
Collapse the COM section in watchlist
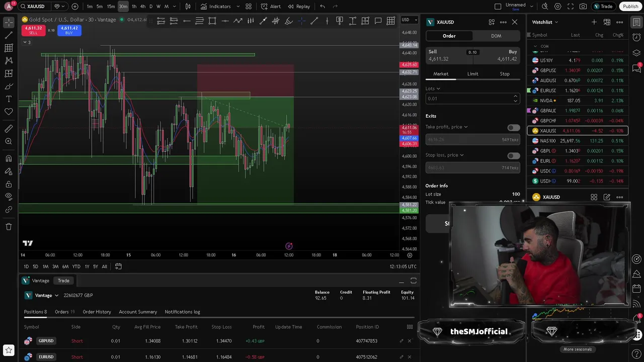pyautogui.click(x=535, y=46)
